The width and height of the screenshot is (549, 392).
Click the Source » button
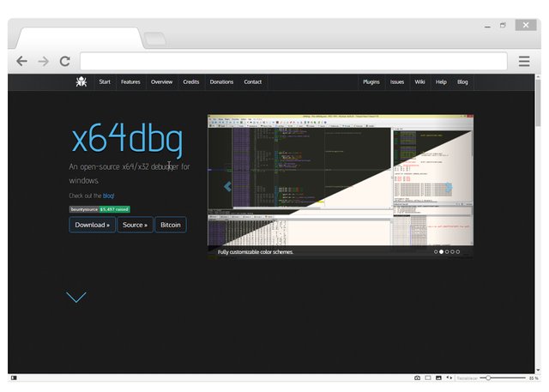point(136,225)
